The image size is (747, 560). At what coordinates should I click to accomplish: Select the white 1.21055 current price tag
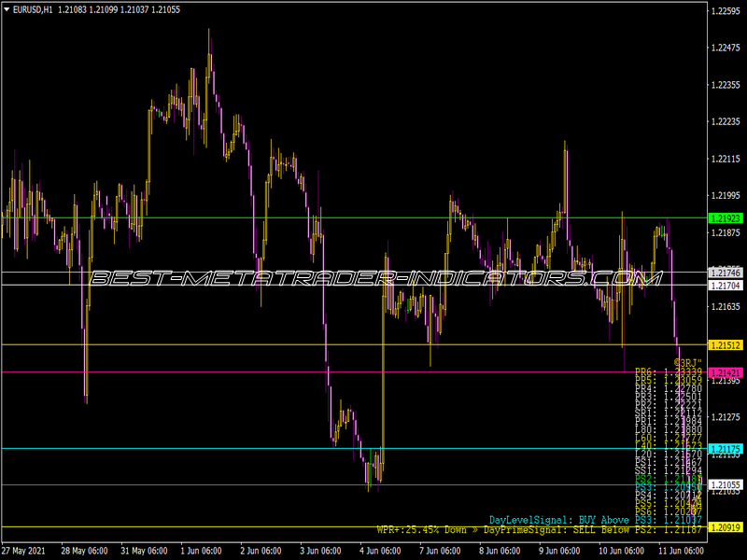pos(726,484)
